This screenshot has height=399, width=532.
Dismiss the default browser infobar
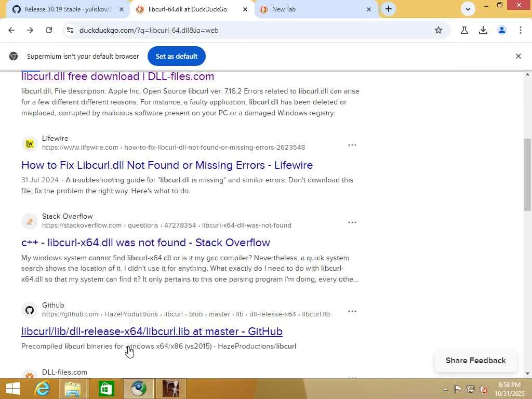coord(518,56)
